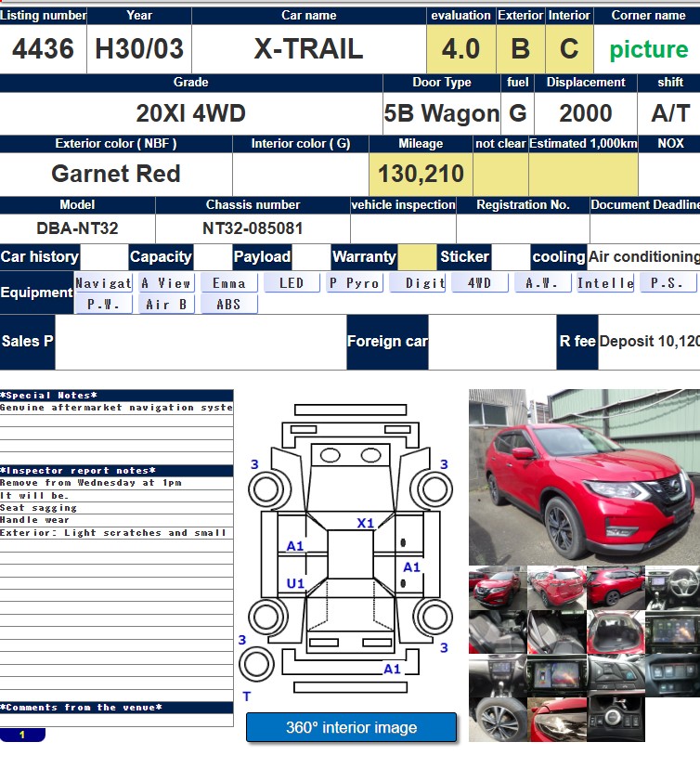Open the main red X-TRAIL front photo
Screen dimensions: 700x768
[584, 477]
